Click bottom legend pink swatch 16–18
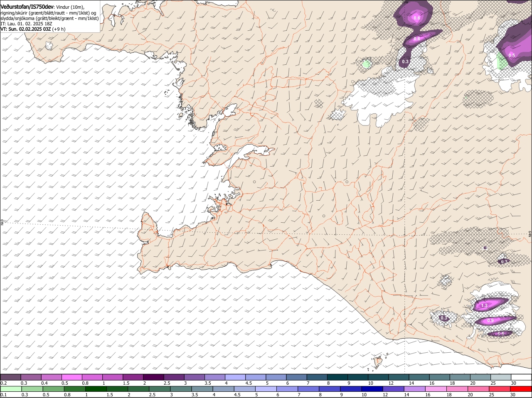Screen dimensions: 532x398 point(436,389)
